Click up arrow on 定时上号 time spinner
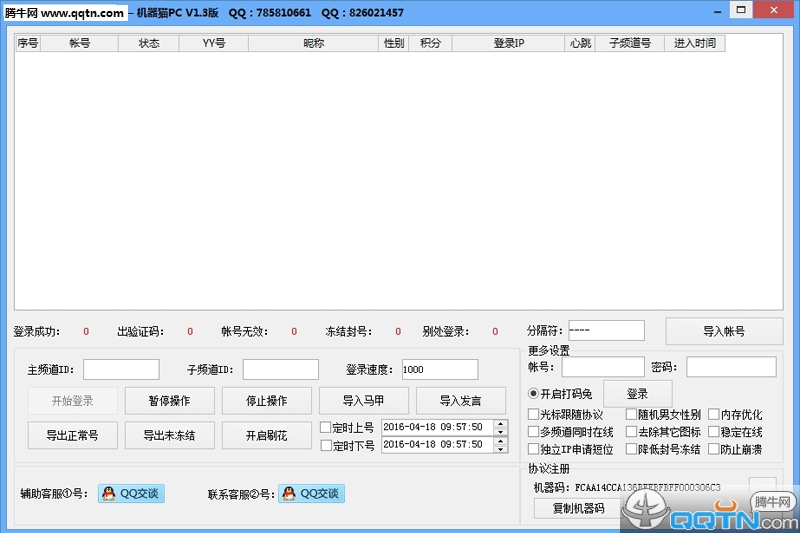 point(501,424)
